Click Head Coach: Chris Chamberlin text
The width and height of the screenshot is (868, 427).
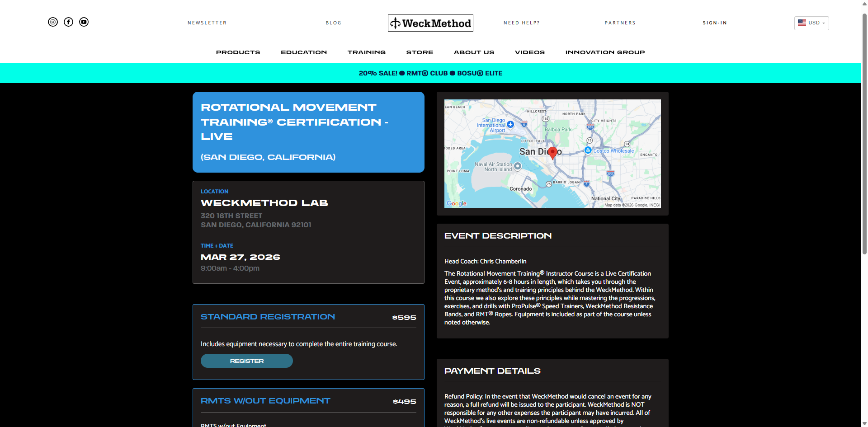point(485,261)
